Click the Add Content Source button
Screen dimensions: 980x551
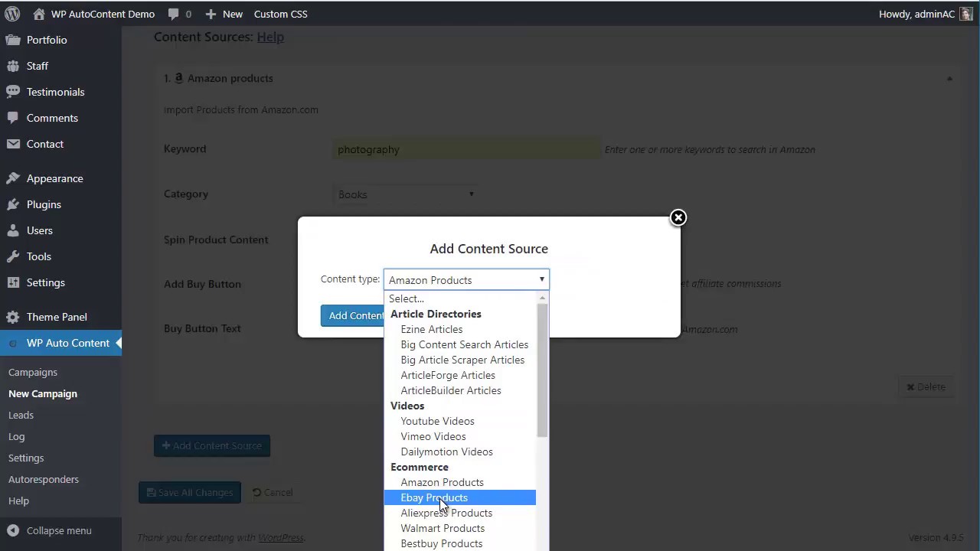[x=212, y=445]
